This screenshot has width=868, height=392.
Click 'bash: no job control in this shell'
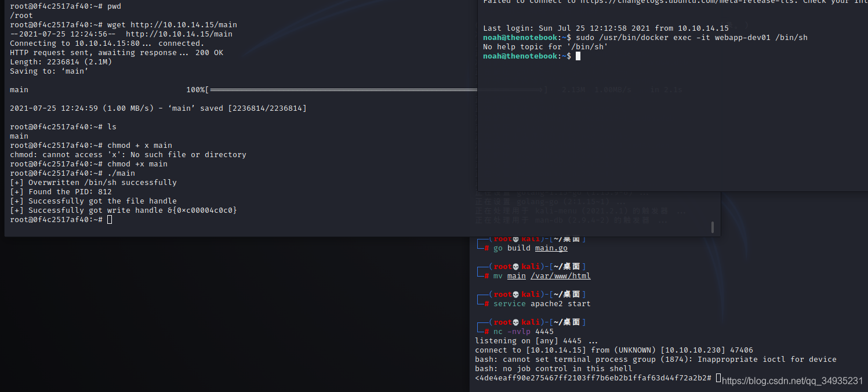pos(554,368)
